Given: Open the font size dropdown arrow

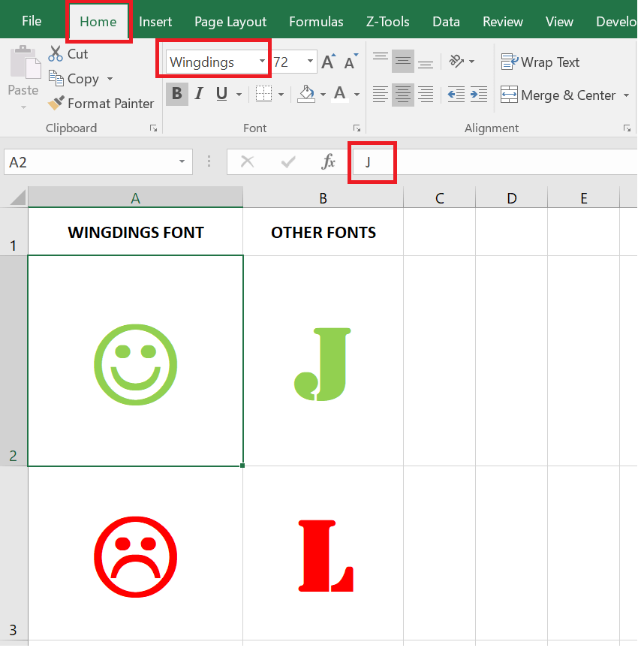Looking at the screenshot, I should coord(310,62).
